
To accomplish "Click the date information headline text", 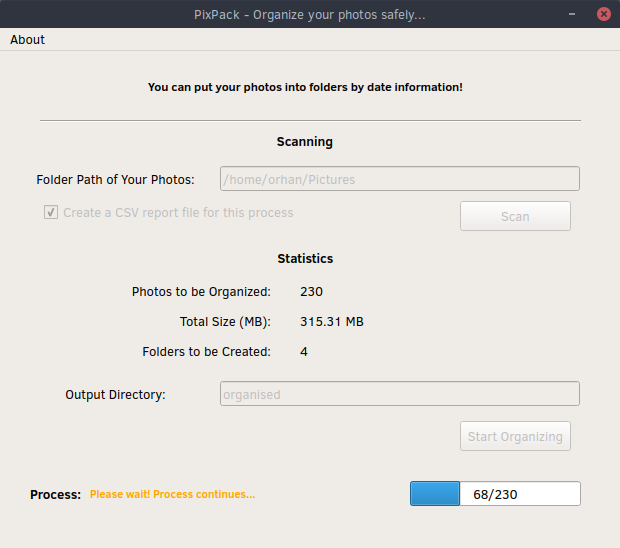I will click(x=305, y=88).
